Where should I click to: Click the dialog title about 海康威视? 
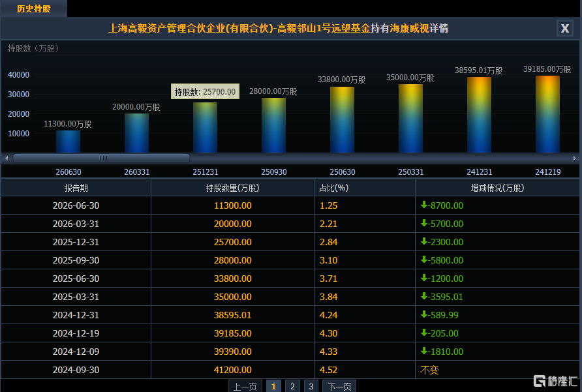click(x=278, y=28)
